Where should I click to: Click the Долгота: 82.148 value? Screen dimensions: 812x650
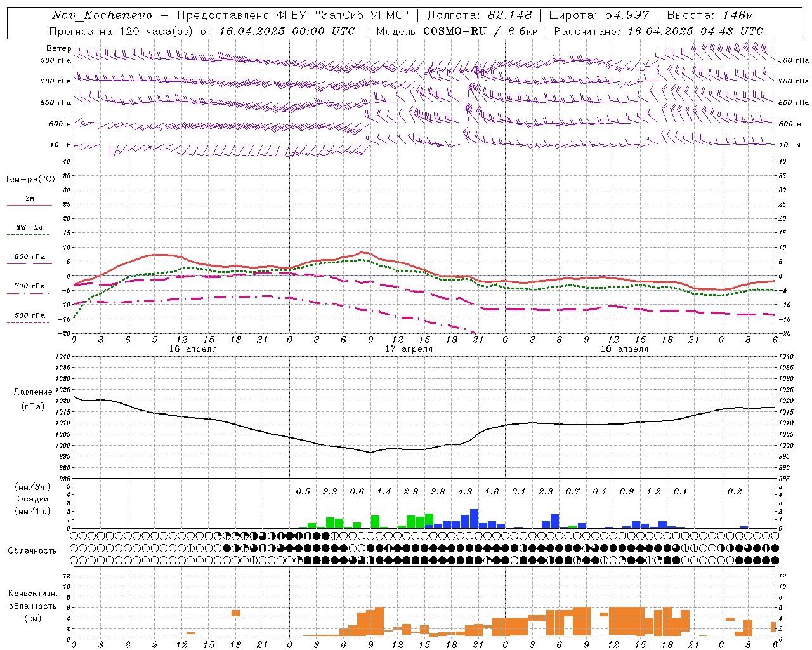pos(480,15)
